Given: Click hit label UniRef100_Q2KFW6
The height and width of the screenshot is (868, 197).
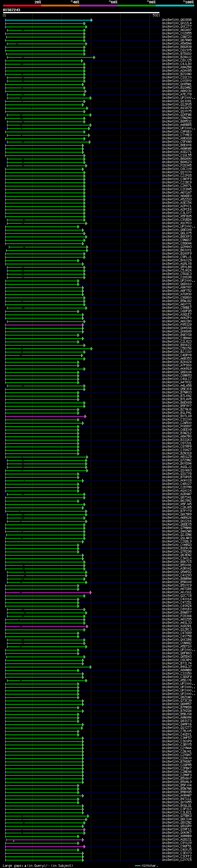Looking at the screenshot, I should (x=177, y=115).
